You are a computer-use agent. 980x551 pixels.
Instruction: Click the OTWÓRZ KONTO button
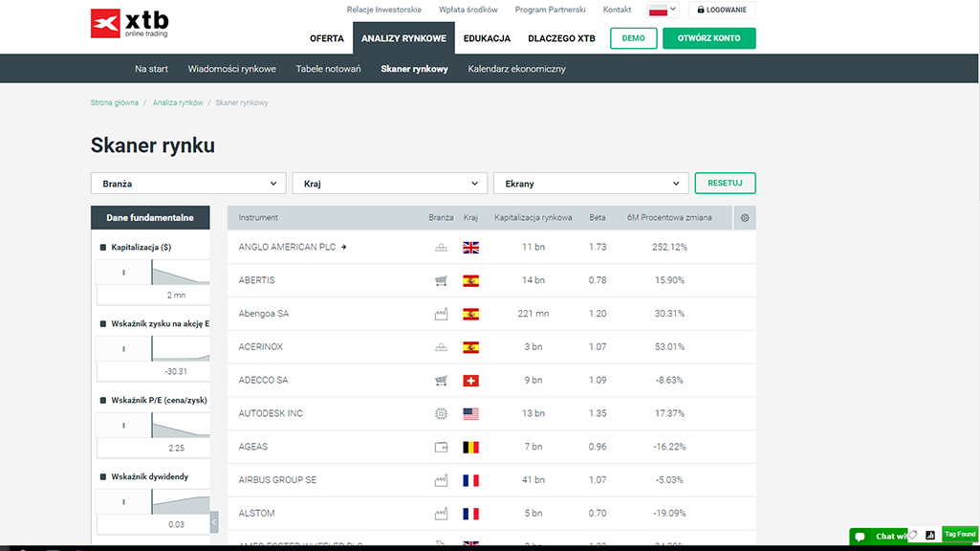pyautogui.click(x=708, y=39)
